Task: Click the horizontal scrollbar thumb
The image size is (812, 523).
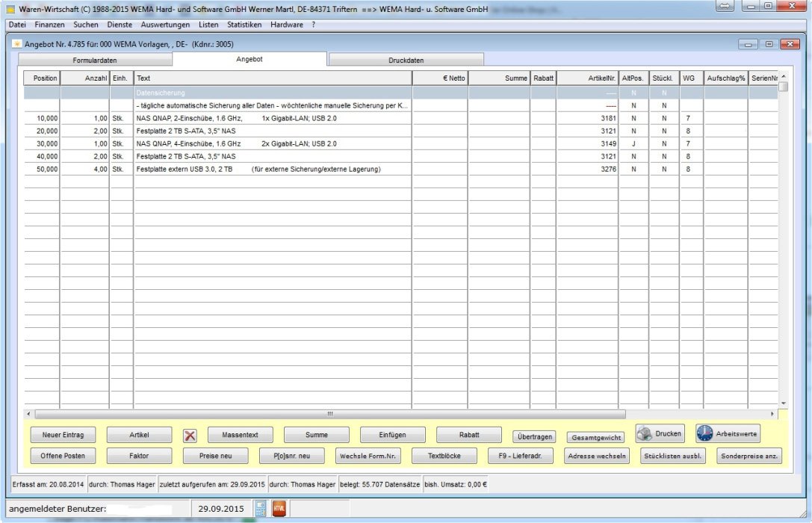Action: 330,414
